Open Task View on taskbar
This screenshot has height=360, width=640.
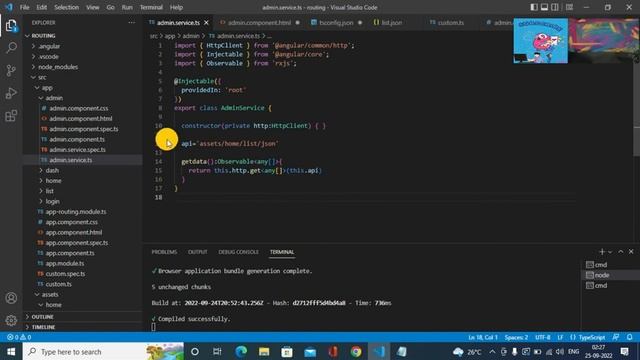(217, 351)
